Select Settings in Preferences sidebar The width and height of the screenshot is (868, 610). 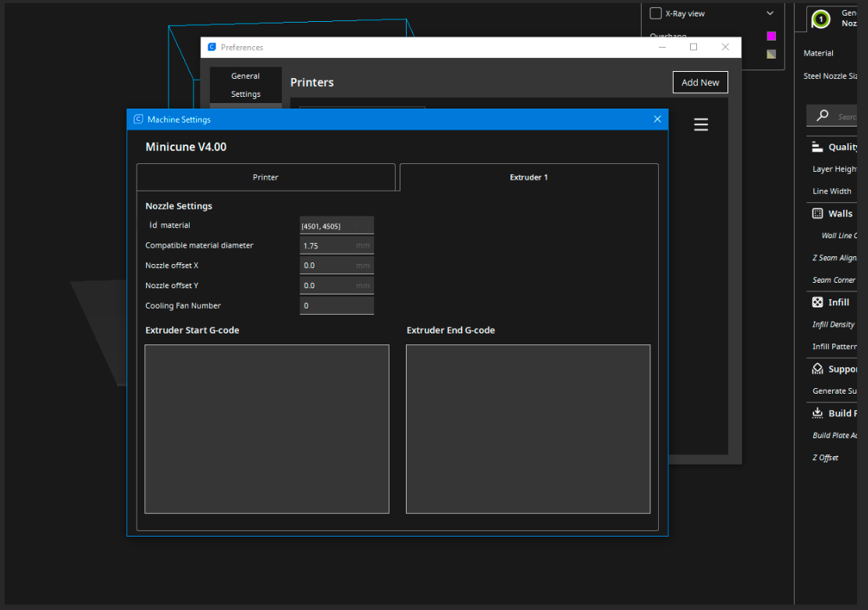245,95
